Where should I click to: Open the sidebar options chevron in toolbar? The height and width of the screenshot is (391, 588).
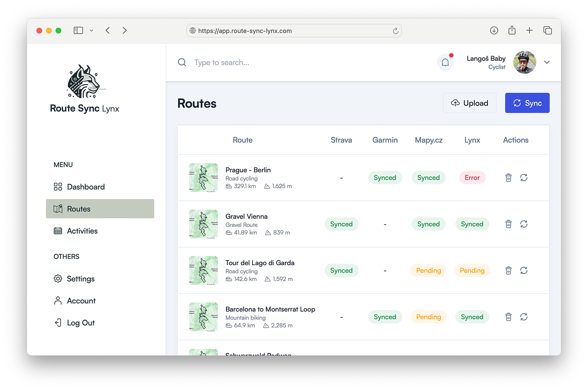[x=91, y=31]
